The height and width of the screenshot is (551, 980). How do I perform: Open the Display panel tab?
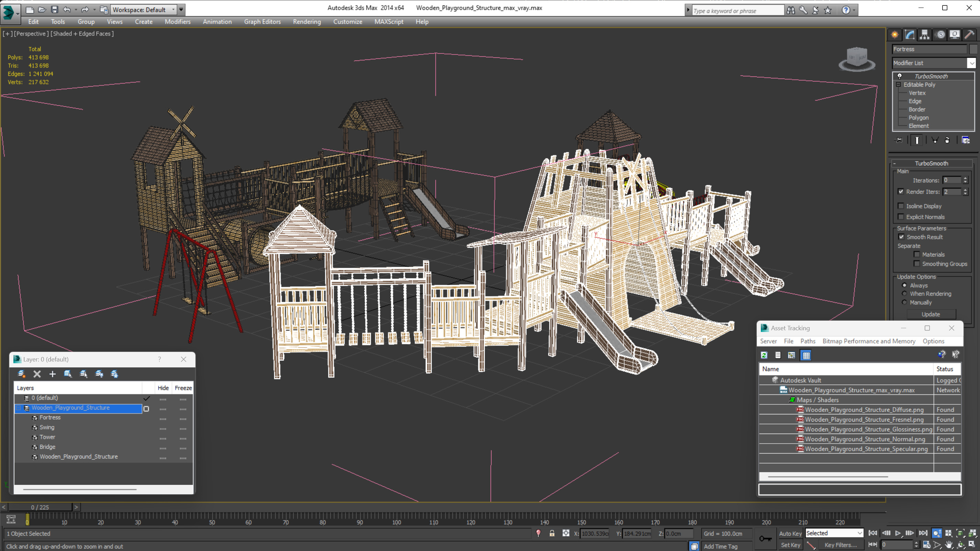tap(955, 35)
